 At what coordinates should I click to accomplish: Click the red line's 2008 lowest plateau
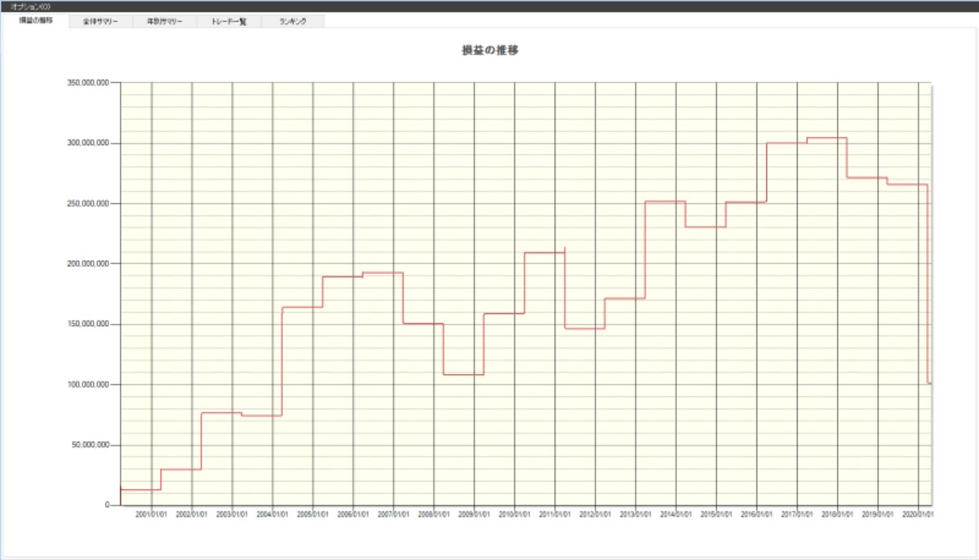tap(463, 375)
